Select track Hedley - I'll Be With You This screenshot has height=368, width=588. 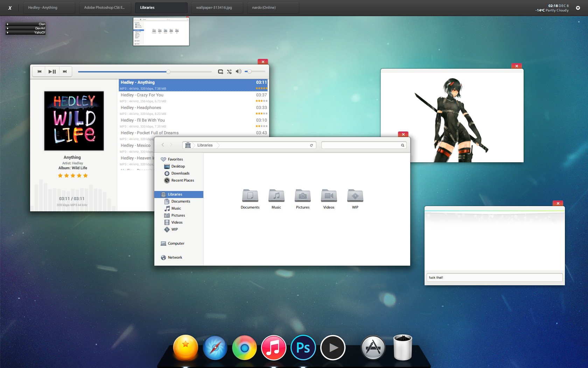194,123
